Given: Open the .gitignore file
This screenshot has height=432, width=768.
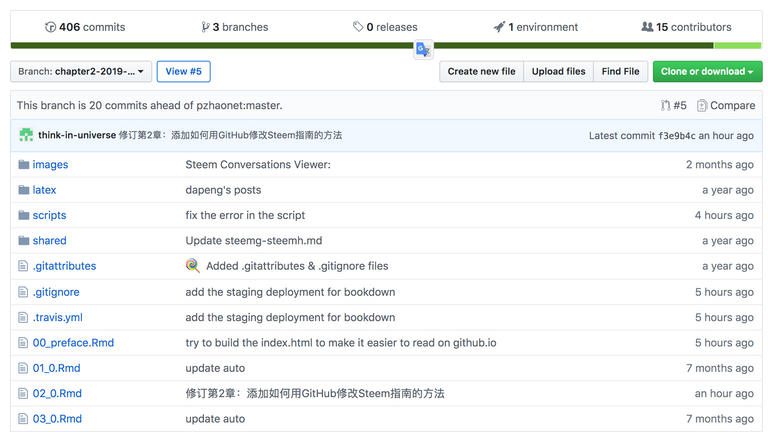Looking at the screenshot, I should (56, 292).
